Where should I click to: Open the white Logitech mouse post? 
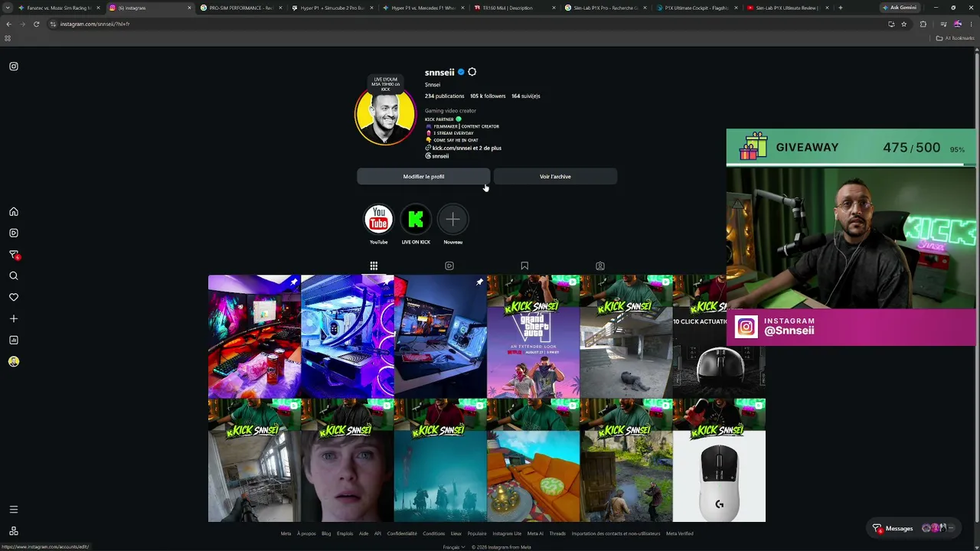[719, 461]
